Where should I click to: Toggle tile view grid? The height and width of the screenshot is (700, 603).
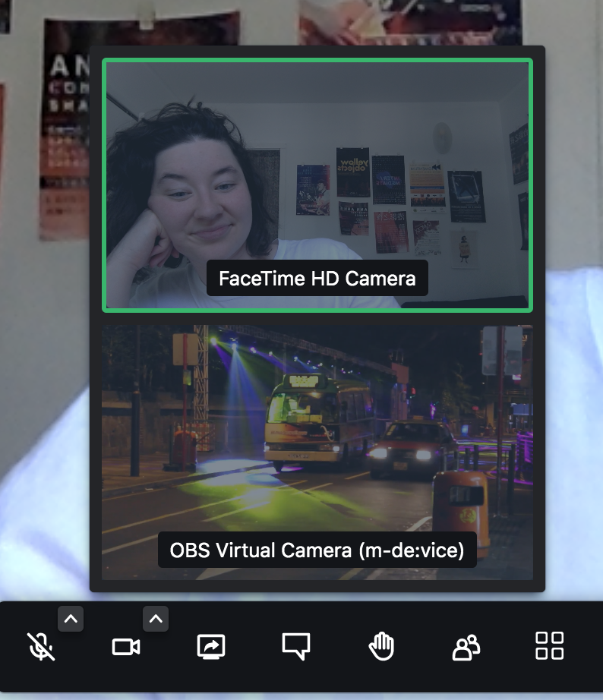click(549, 645)
